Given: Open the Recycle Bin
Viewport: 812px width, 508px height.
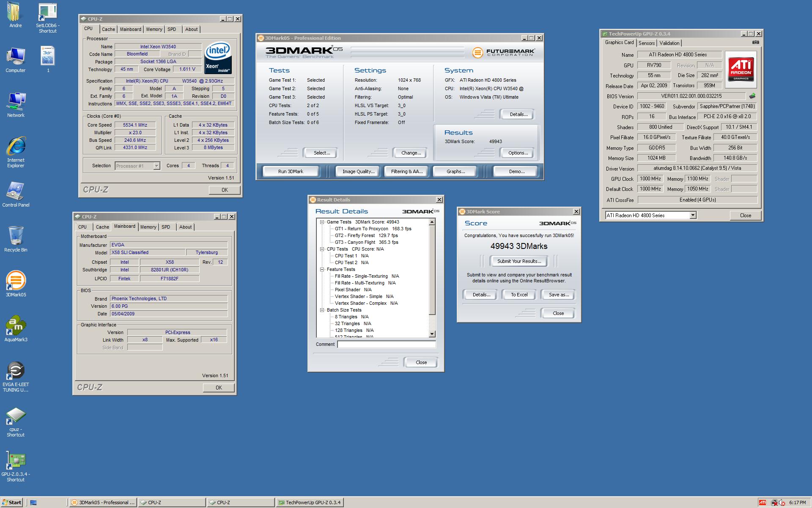Looking at the screenshot, I should point(16,239).
